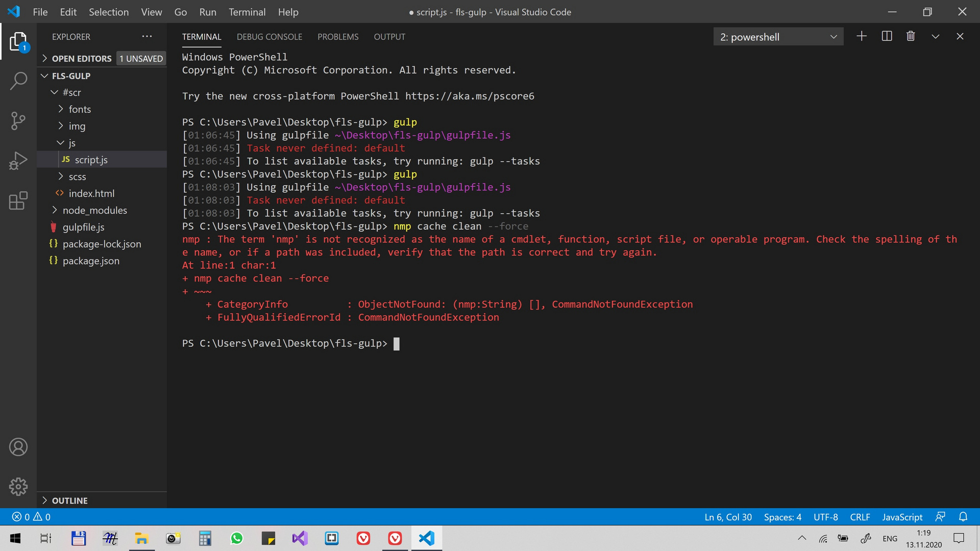Open the Search view icon
The height and width of the screenshot is (551, 980).
point(18,81)
